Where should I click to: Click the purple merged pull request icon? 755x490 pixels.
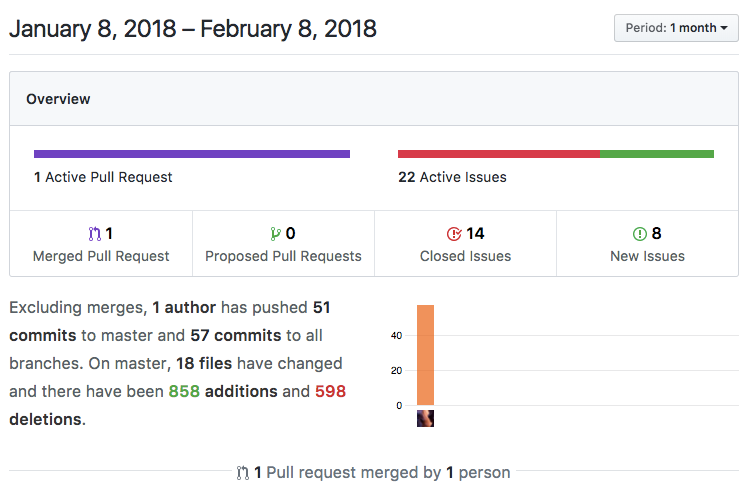(x=95, y=234)
